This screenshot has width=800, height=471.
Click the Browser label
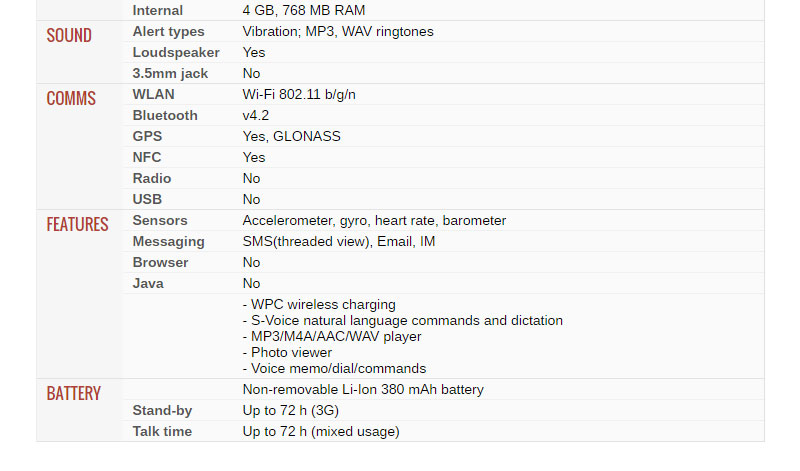click(x=161, y=262)
